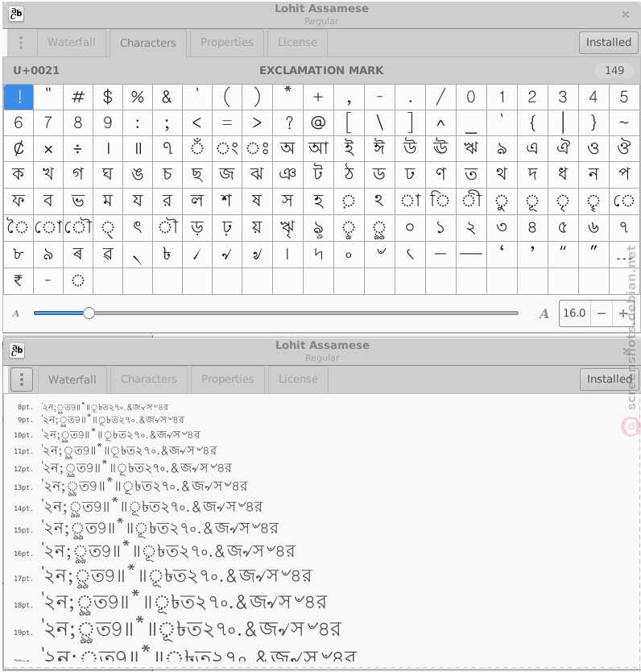Select the Characters tab in the top window
641x672 pixels.
147,43
